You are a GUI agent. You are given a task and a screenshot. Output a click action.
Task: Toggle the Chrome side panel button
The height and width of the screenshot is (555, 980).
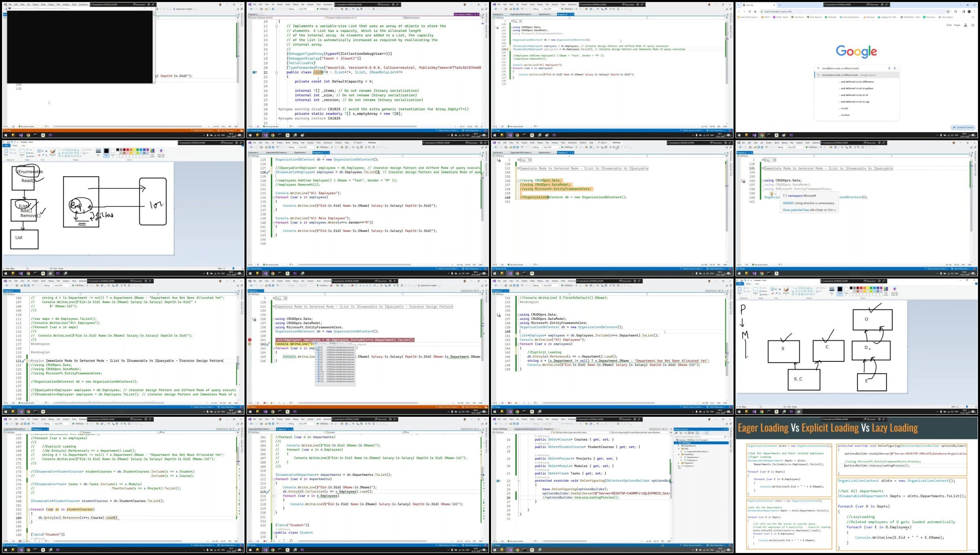[x=963, y=11]
